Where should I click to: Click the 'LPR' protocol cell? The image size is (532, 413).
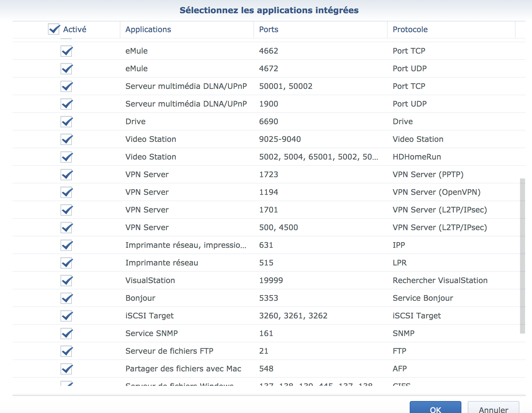pyautogui.click(x=400, y=263)
